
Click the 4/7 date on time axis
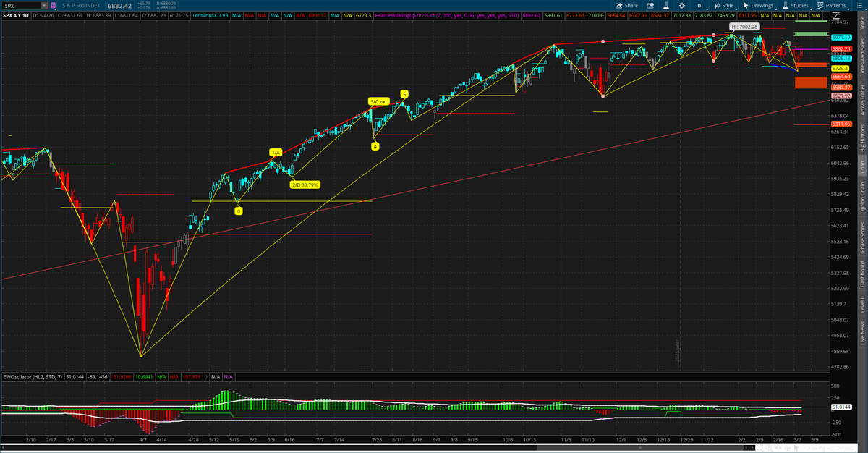click(x=141, y=439)
